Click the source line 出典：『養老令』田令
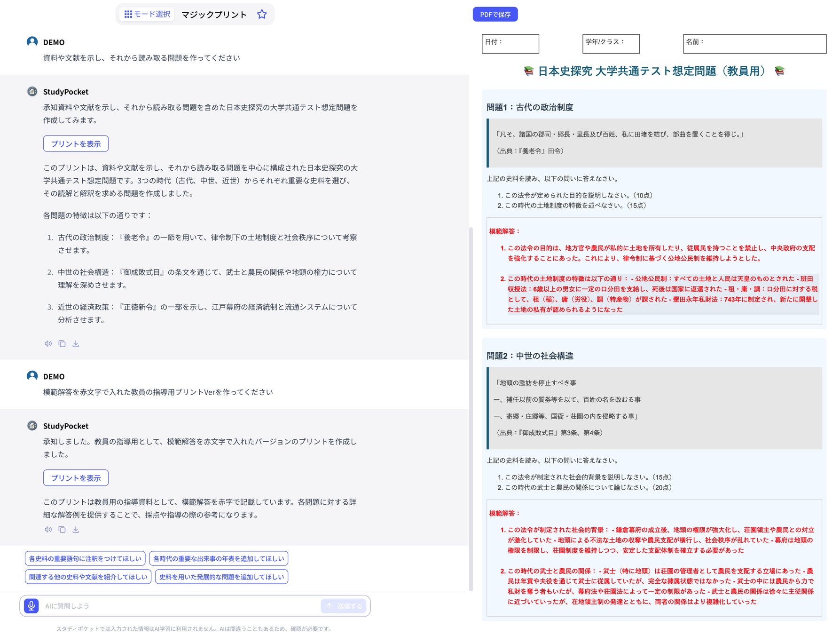 (x=530, y=151)
